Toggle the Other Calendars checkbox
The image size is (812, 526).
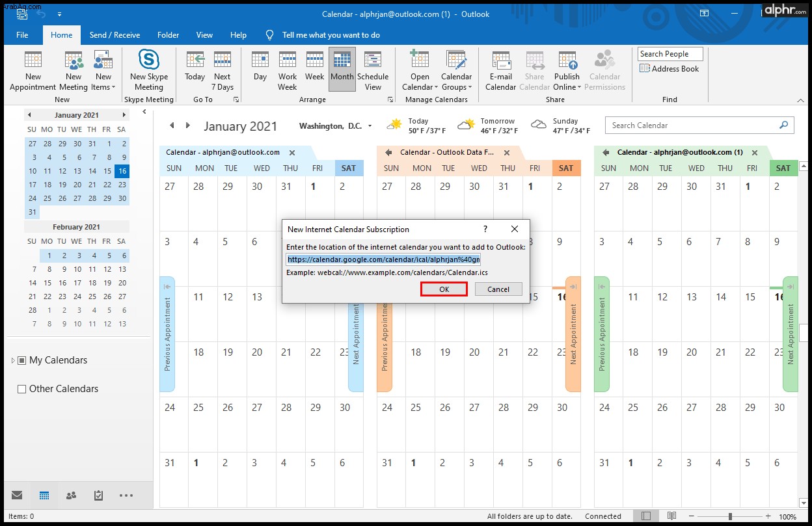click(x=21, y=389)
